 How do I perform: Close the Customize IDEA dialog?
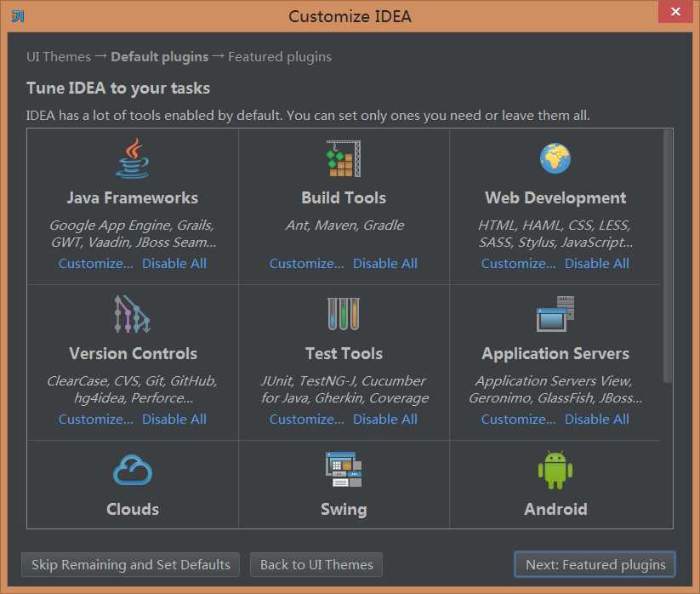(x=675, y=11)
